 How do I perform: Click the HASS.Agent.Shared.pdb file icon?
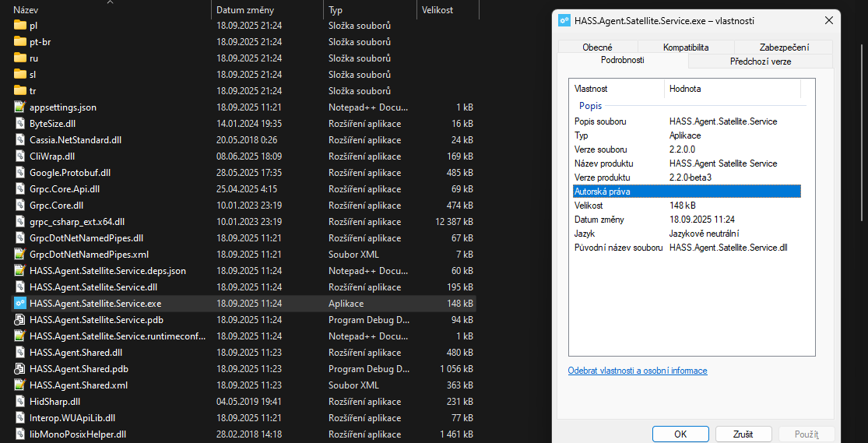coord(20,369)
